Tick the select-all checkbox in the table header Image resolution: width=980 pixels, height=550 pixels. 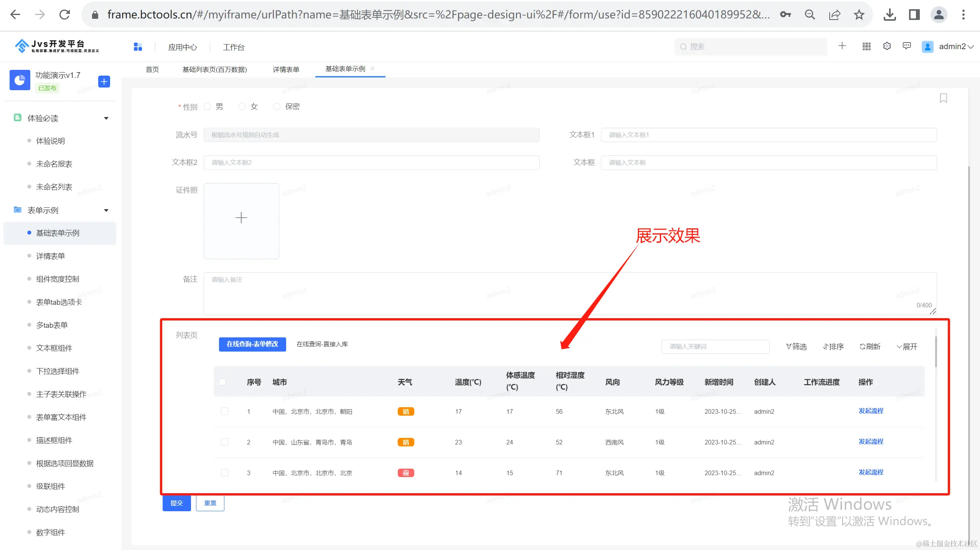click(x=222, y=382)
